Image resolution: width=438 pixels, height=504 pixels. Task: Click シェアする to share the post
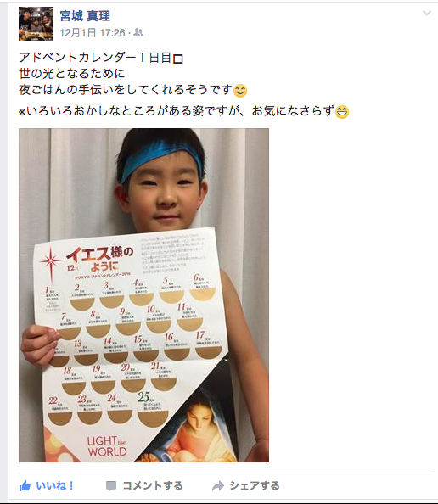(x=255, y=485)
